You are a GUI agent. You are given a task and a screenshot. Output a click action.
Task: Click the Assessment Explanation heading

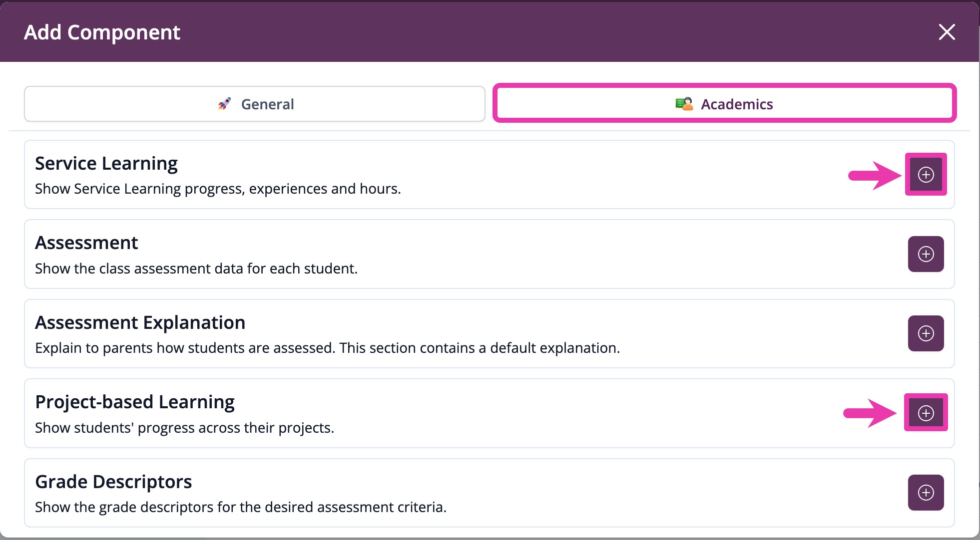tap(140, 322)
